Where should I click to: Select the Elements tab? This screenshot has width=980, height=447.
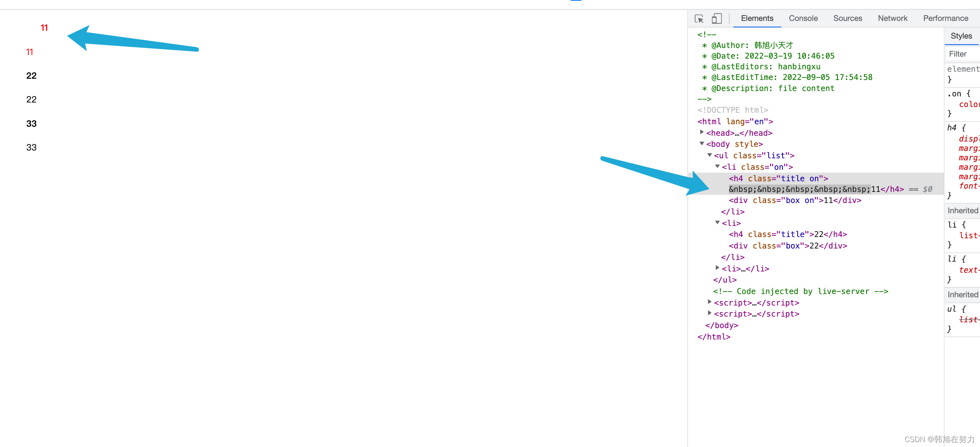757,18
